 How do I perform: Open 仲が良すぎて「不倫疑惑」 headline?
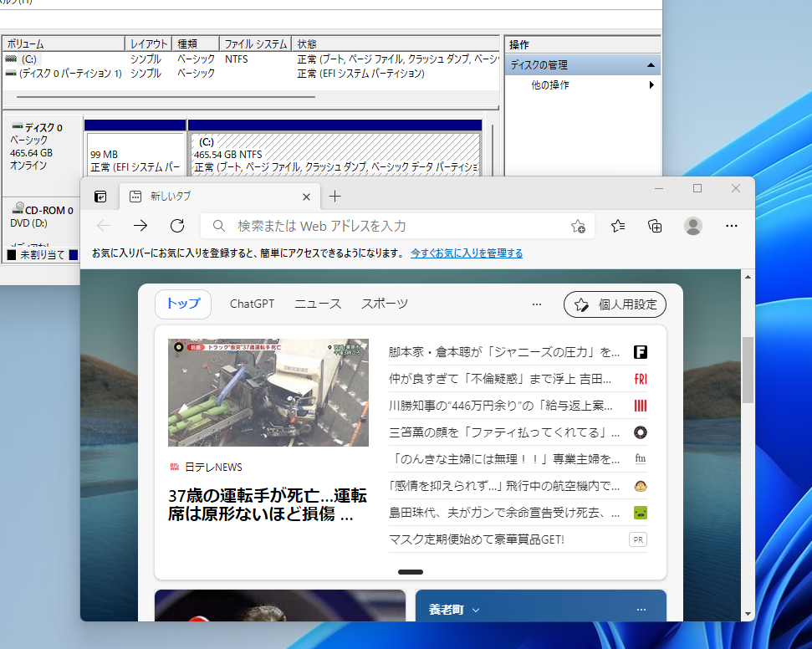500,379
